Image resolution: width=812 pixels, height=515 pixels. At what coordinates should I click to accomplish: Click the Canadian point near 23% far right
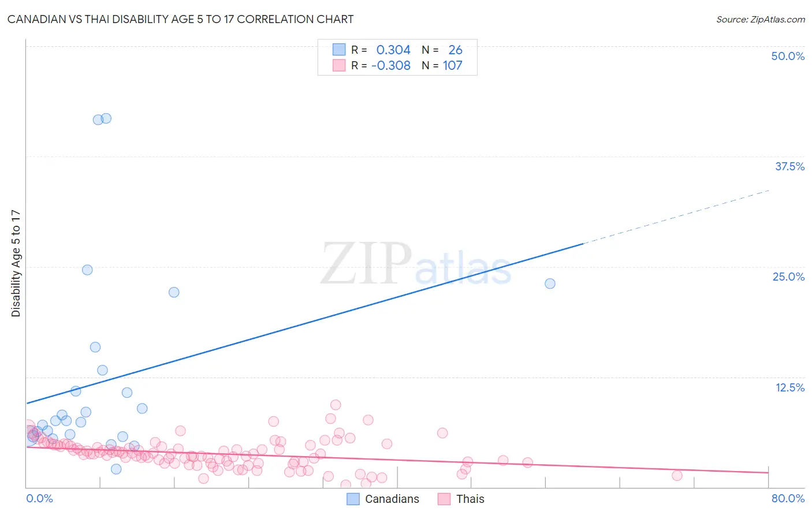tap(550, 283)
